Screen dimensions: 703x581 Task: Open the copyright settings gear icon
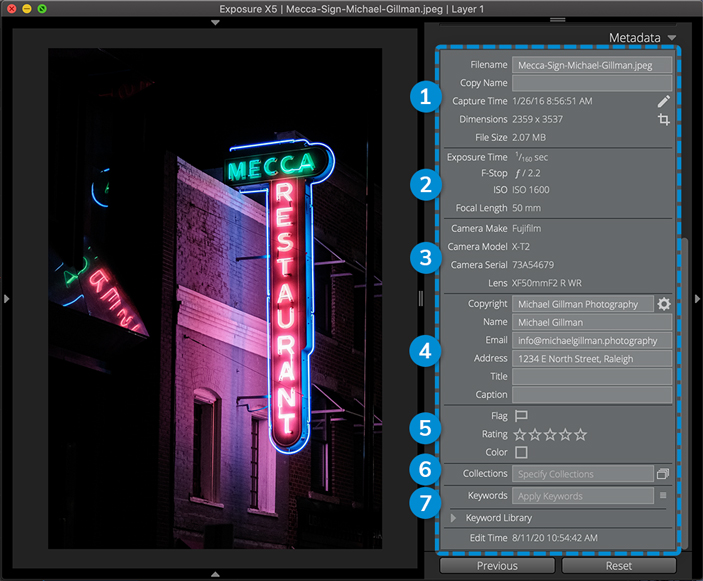[x=664, y=304]
